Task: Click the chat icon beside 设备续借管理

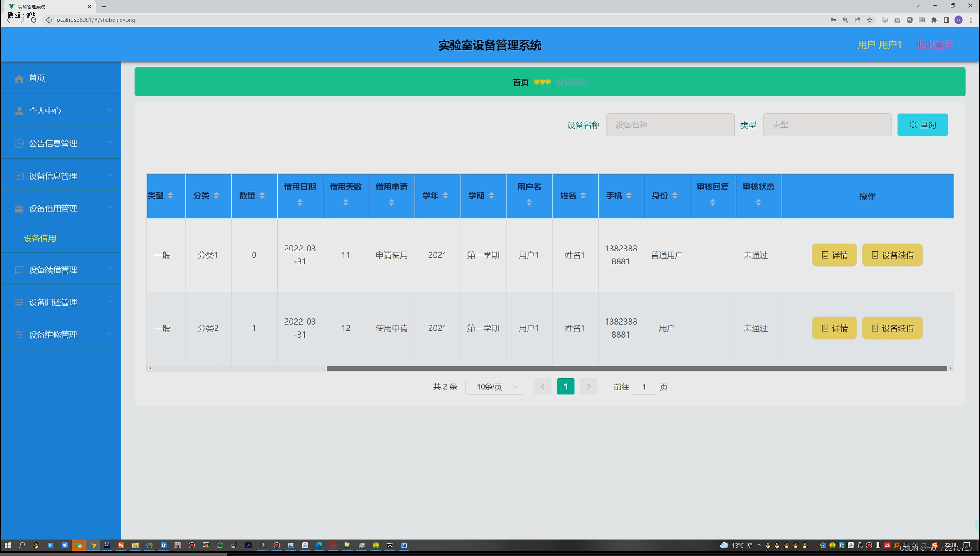Action: pyautogui.click(x=19, y=269)
